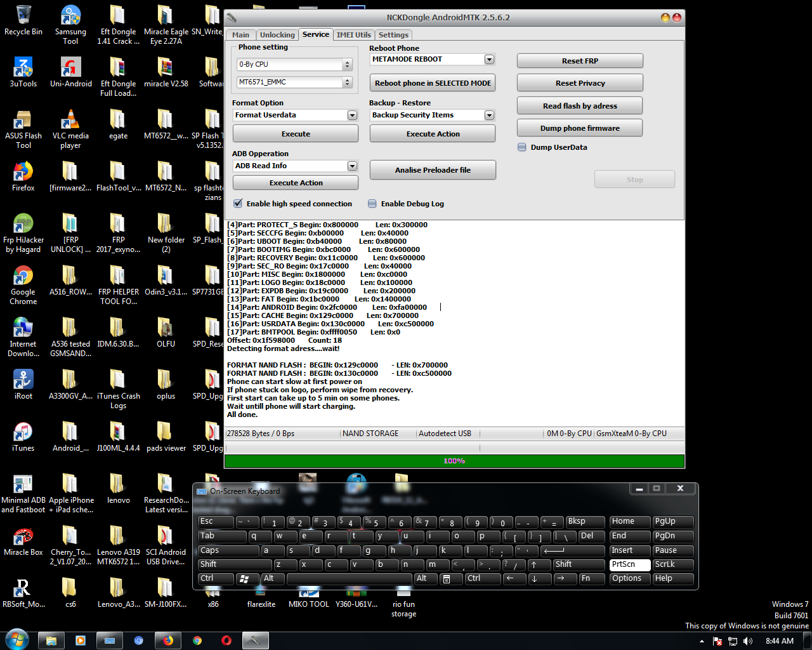Image resolution: width=812 pixels, height=650 pixels.
Task: Click Execute under Format Option
Action: coord(296,134)
